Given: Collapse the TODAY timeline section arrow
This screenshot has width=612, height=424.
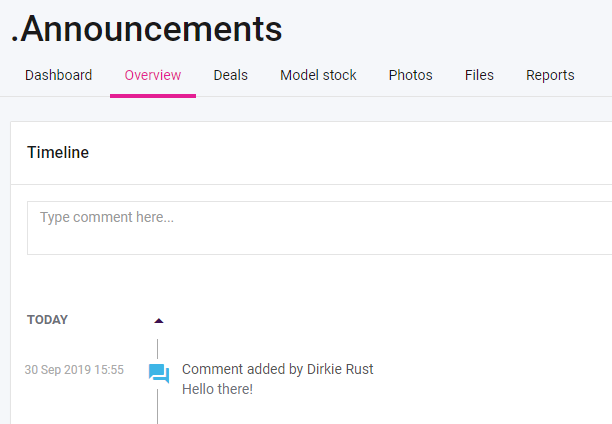Looking at the screenshot, I should click(x=158, y=321).
